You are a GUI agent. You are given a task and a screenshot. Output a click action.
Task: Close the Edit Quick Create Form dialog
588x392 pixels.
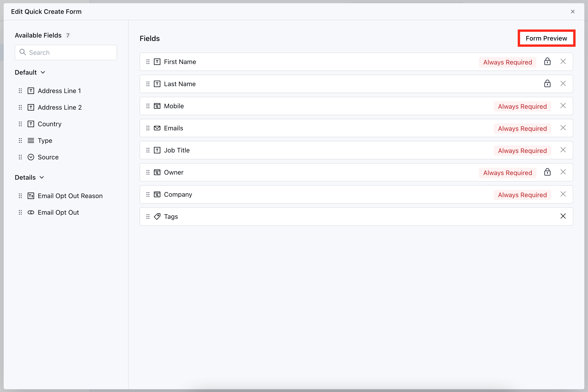(x=573, y=12)
